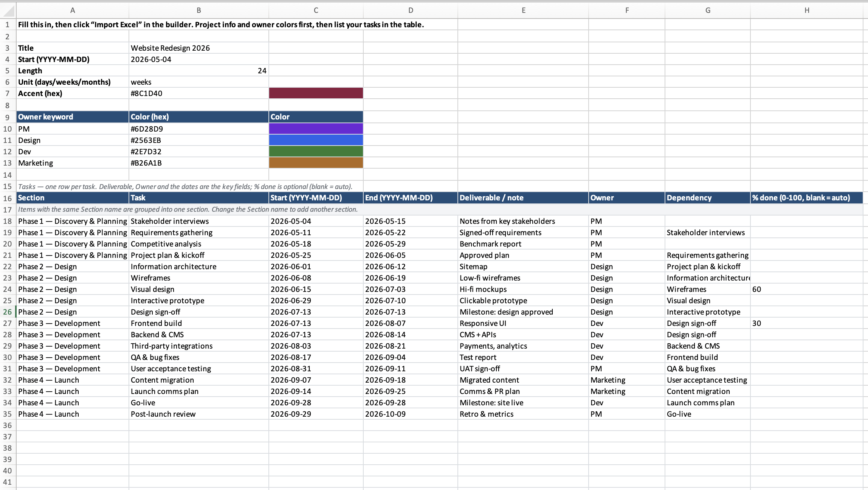Click the brown Marketing color swatch
Viewport: 868px width, 490px height.
point(316,163)
